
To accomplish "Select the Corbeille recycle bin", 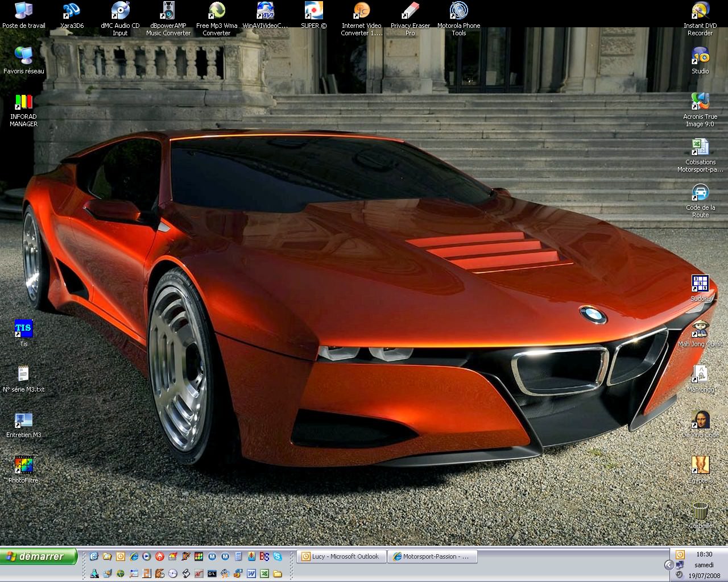I will 700,516.
